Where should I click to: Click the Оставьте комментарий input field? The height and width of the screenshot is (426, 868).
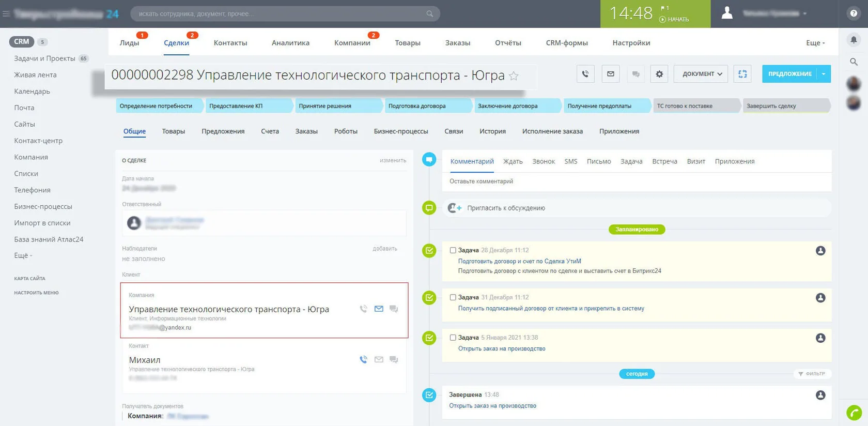coord(637,181)
